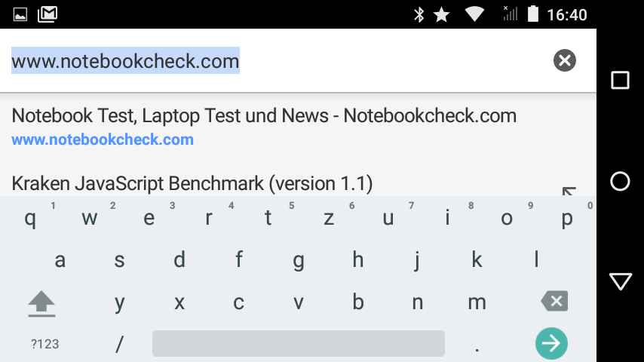This screenshot has width=644, height=362.
Task: Tap the Android home circle button
Action: (x=620, y=181)
